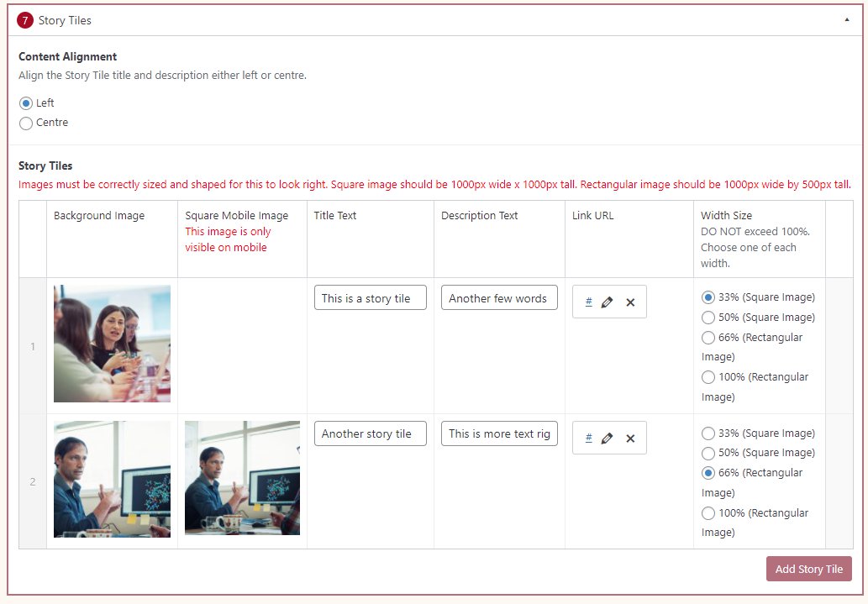Choose 50% (Square Image) for row 1
The image size is (868, 604).
click(x=708, y=318)
